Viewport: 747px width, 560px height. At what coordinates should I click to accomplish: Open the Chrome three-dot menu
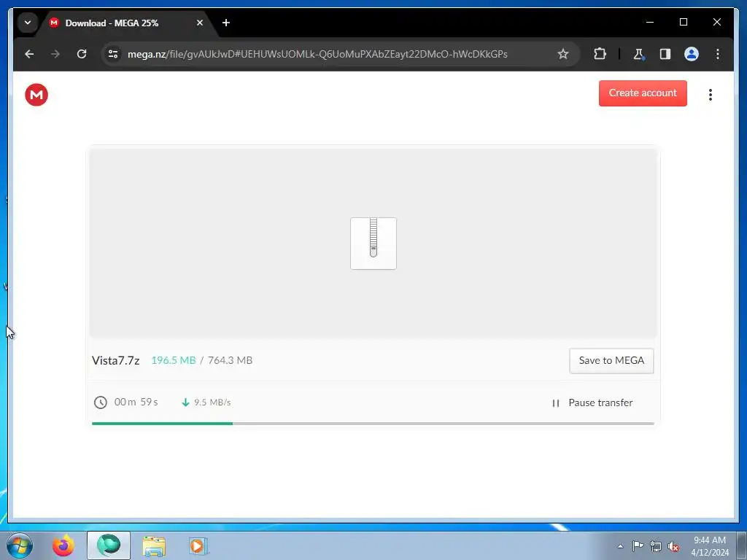point(718,54)
